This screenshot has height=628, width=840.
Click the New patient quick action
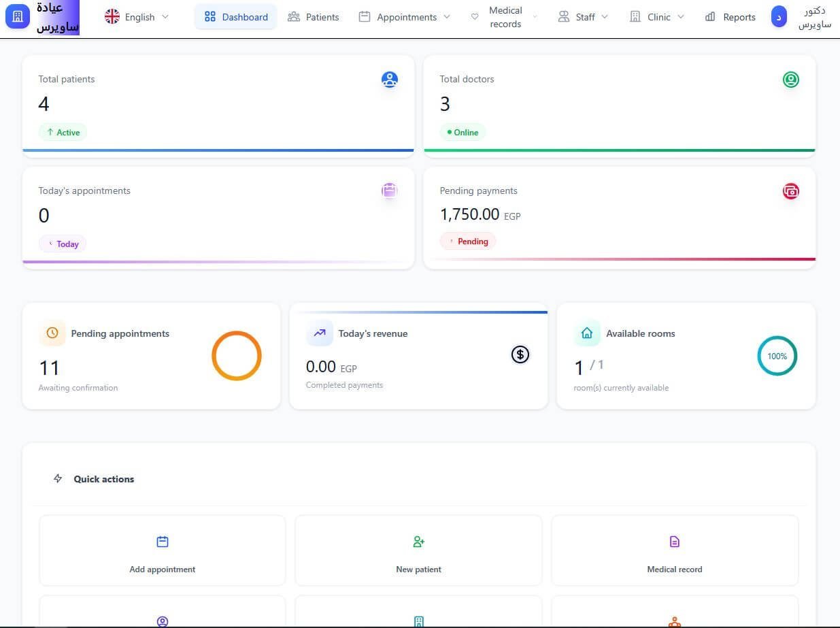point(419,550)
